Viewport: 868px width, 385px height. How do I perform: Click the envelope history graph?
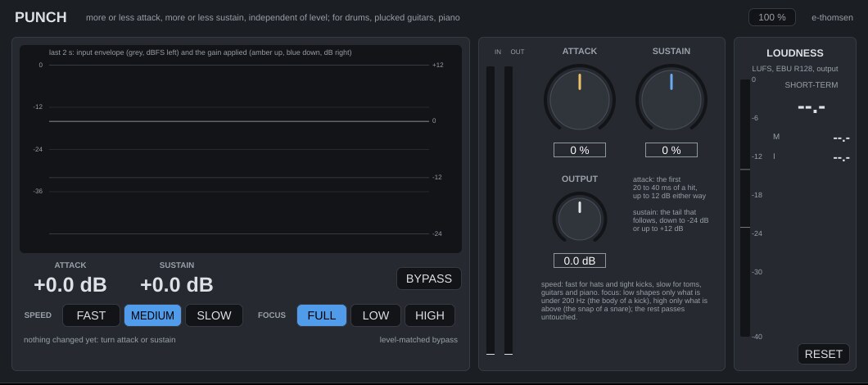[x=240, y=149]
